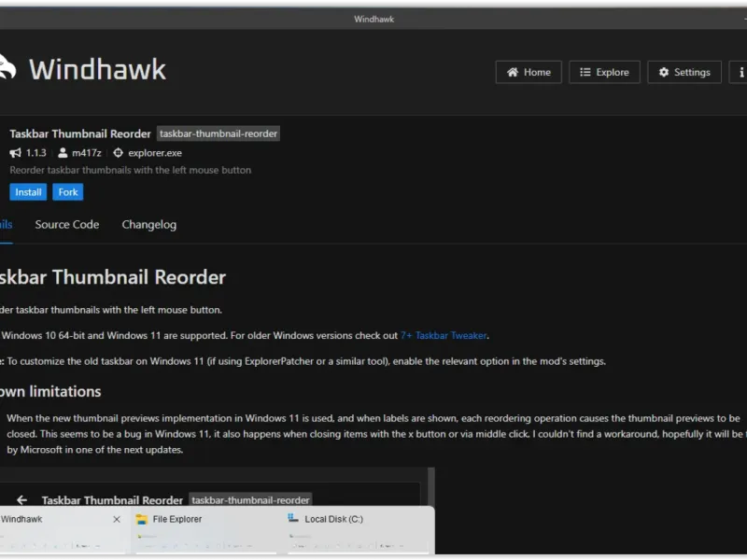Click the About info button

(739, 73)
